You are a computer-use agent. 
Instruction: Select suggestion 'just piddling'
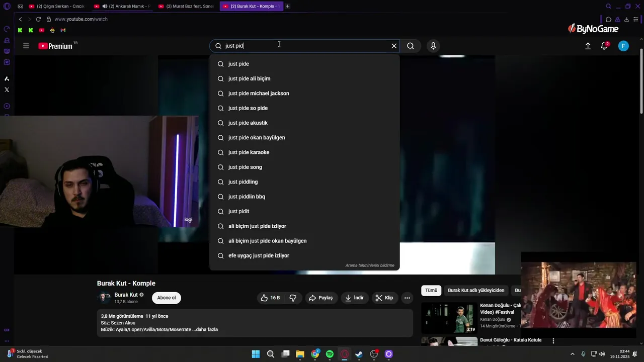[304, 182]
